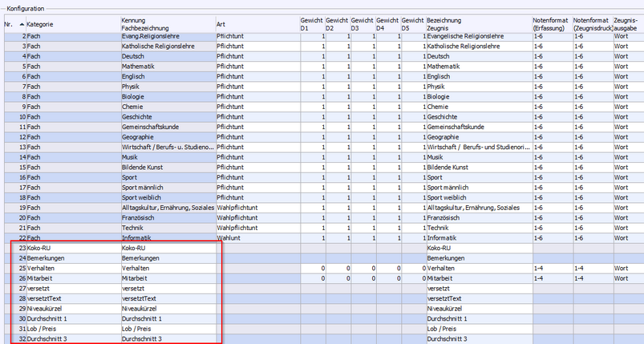This screenshot has width=644, height=344.
Task: Select row number 32
Action: coord(22,339)
